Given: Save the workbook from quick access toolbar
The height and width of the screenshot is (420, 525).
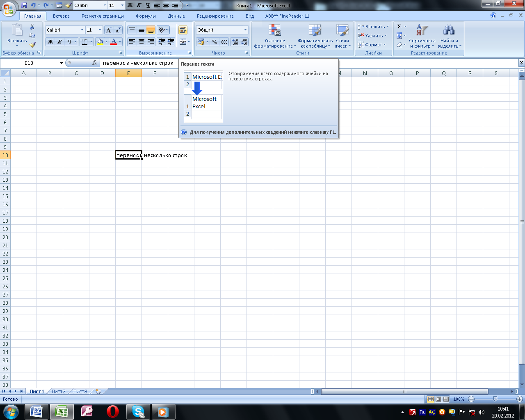Looking at the screenshot, I should pos(24,5).
